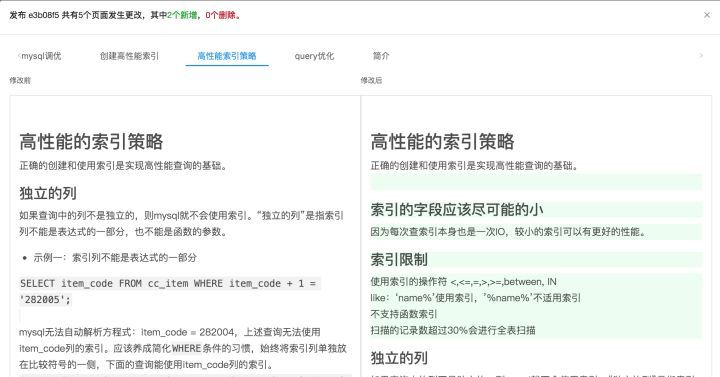This screenshot has height=377, width=720.
Task: Click right pane sentence 正确的创建和使用索引
Action: pyautogui.click(x=474, y=166)
